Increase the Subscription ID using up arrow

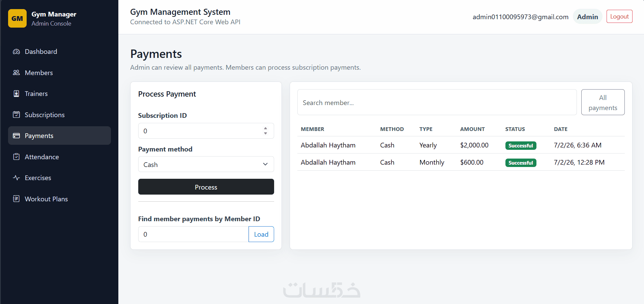[x=266, y=128]
